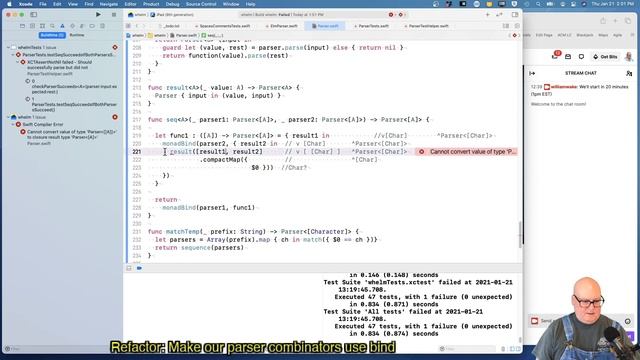
Task: Click the Spotlight search icon in menu bar
Action: 538,4
